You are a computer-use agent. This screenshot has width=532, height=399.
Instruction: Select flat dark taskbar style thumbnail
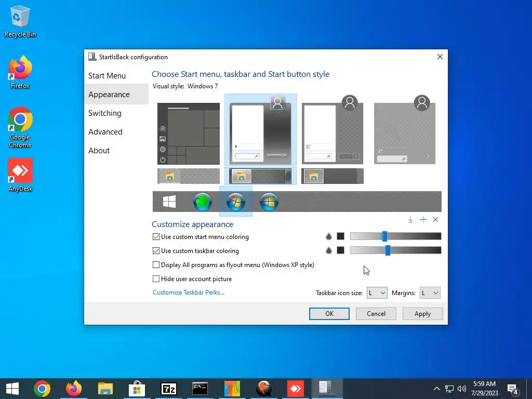click(x=332, y=176)
